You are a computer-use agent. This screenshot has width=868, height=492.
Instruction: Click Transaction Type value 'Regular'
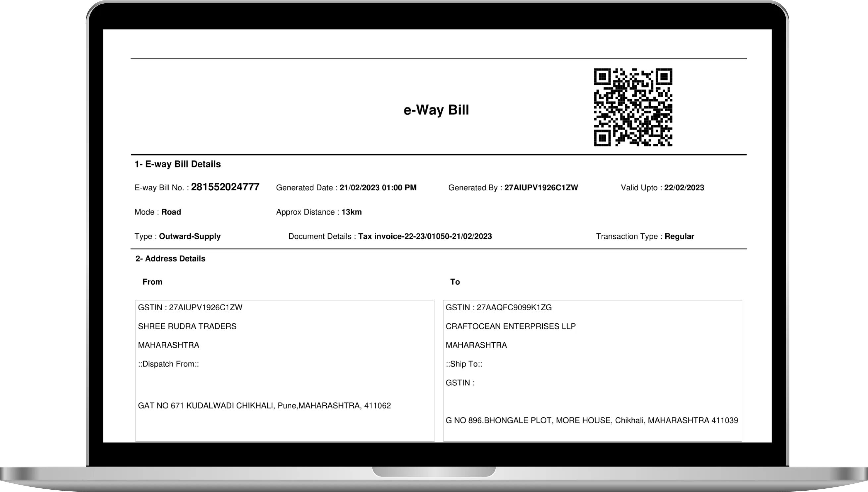679,236
